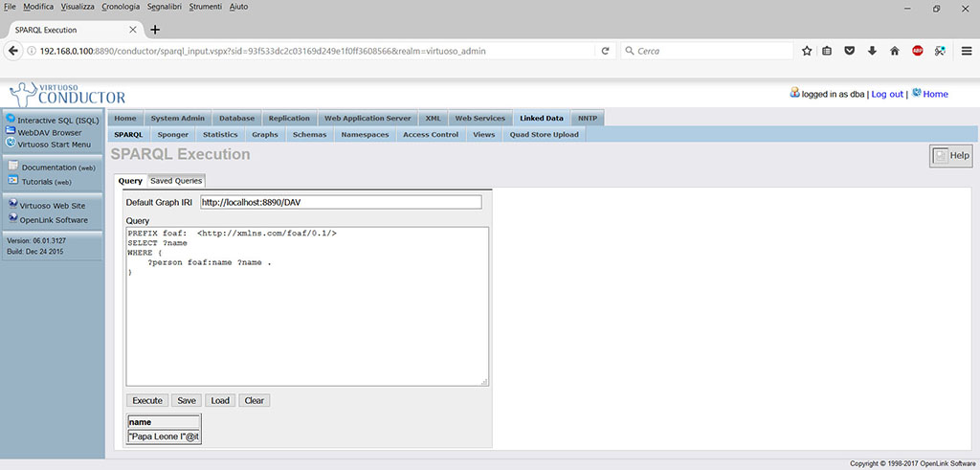Image resolution: width=980 pixels, height=470 pixels.
Task: Click the browser Back arrow button
Action: (13, 52)
